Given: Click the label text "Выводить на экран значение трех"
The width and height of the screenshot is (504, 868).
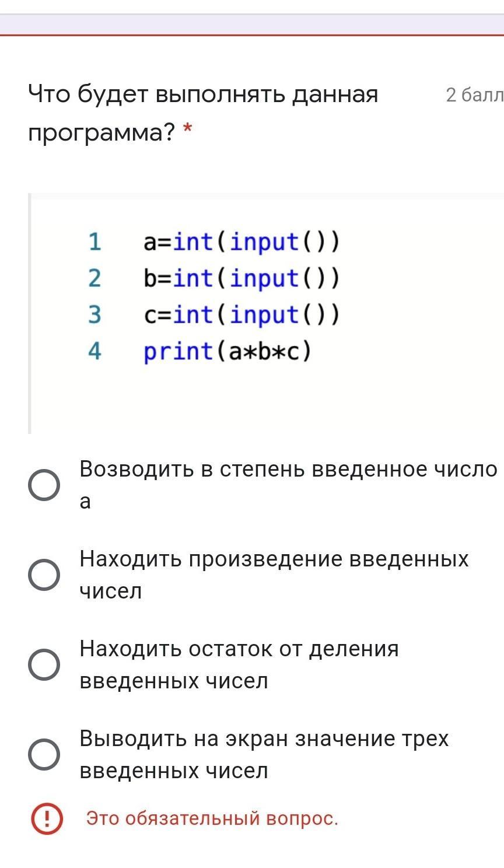Looking at the screenshot, I should click(264, 738).
